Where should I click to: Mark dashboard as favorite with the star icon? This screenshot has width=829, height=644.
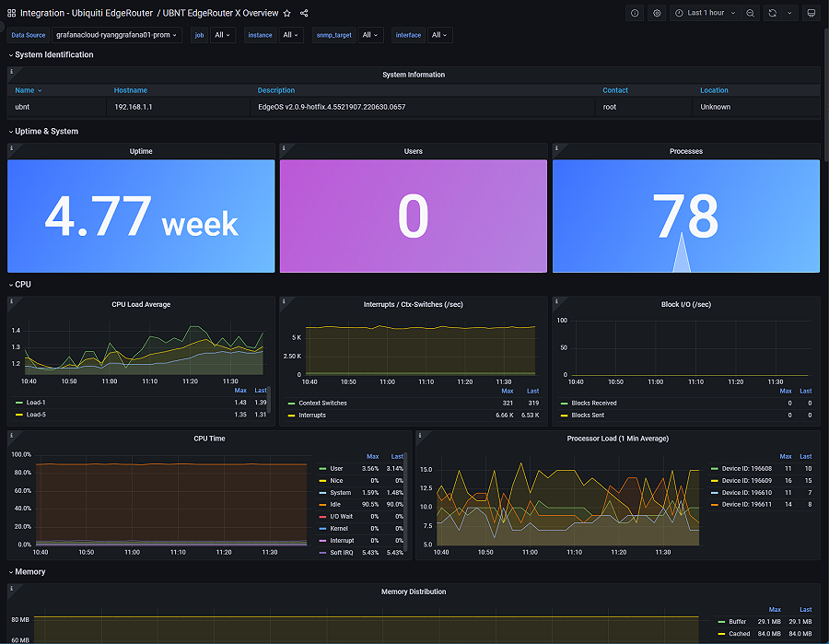click(x=286, y=13)
